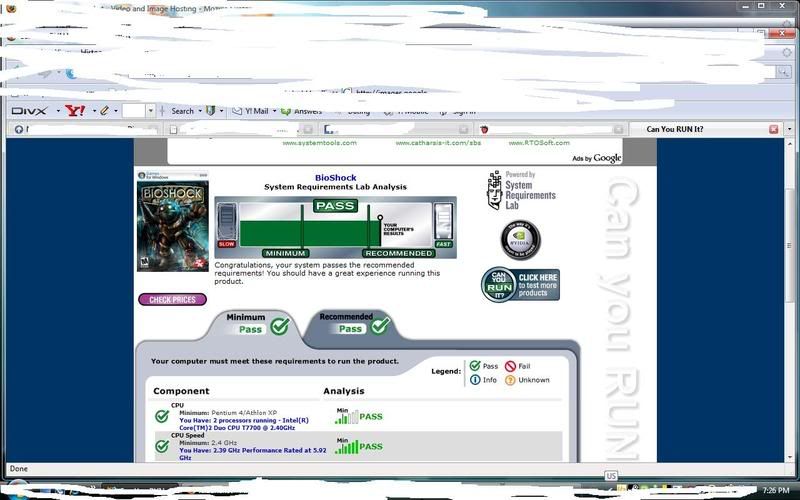Click the SLOW computer icon on meter
The image size is (800, 500).
tap(227, 220)
